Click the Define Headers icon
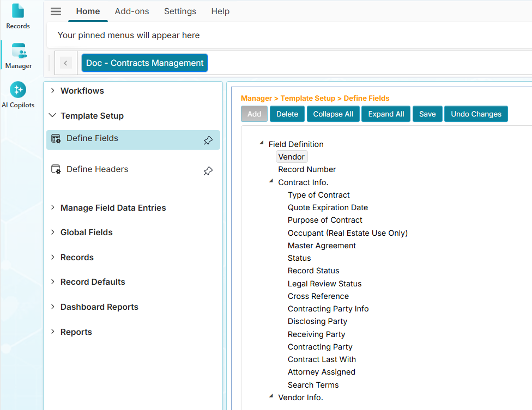The width and height of the screenshot is (532, 410). click(56, 169)
